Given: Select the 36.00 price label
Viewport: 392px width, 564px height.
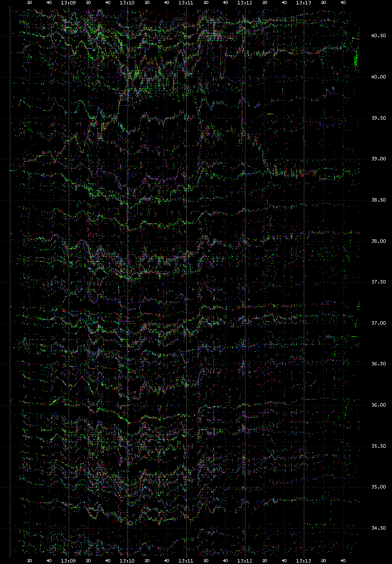Looking at the screenshot, I should tap(378, 405).
